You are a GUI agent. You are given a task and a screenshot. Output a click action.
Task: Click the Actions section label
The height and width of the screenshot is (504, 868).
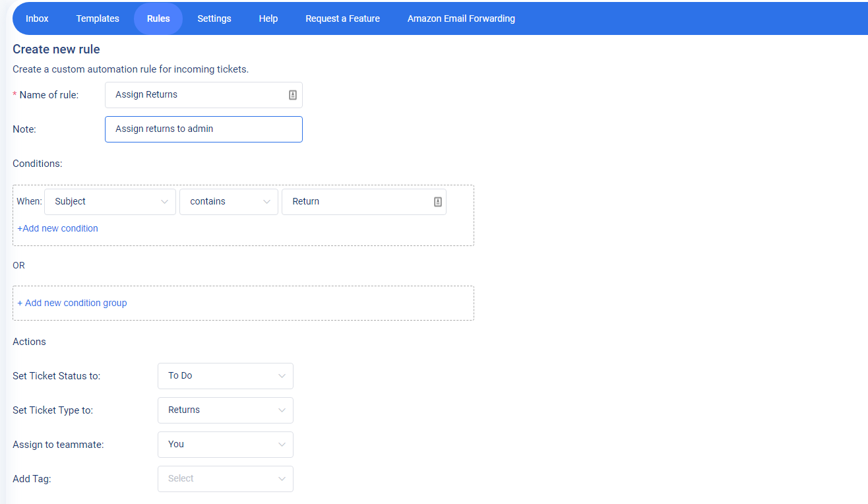[29, 342]
